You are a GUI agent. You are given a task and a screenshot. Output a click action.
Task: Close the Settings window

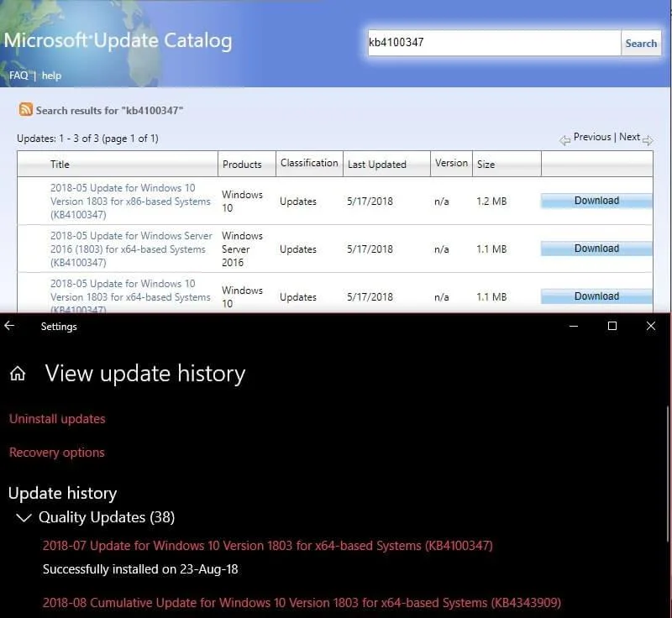click(650, 327)
